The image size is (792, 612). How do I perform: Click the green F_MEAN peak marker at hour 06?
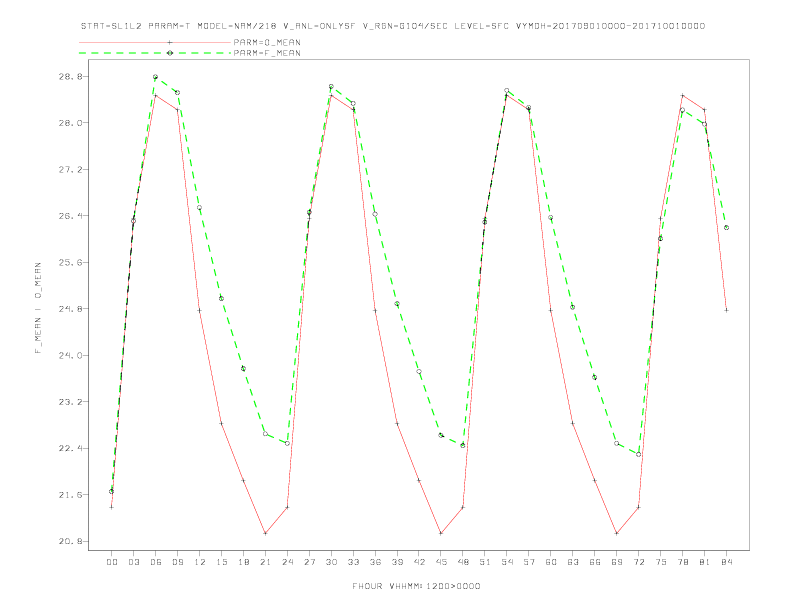click(x=156, y=77)
